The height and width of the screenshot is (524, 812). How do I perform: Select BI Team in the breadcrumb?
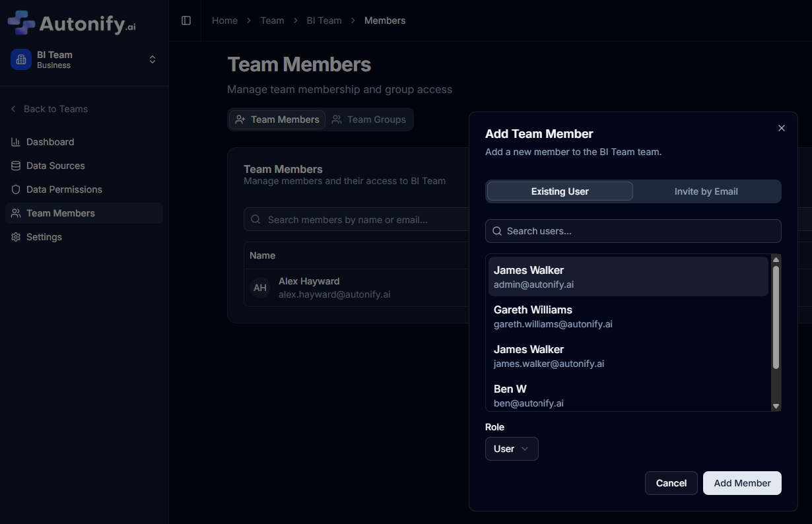[324, 20]
